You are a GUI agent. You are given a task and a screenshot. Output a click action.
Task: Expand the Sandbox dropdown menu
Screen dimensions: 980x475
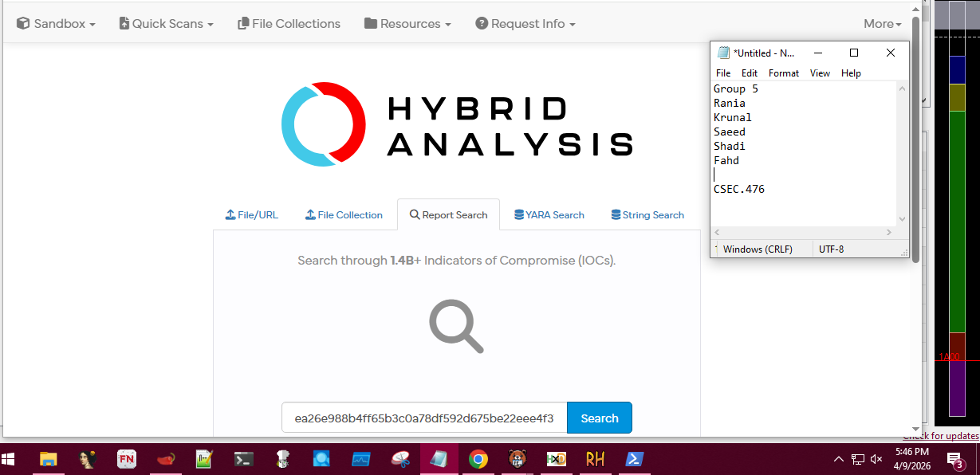(x=56, y=24)
